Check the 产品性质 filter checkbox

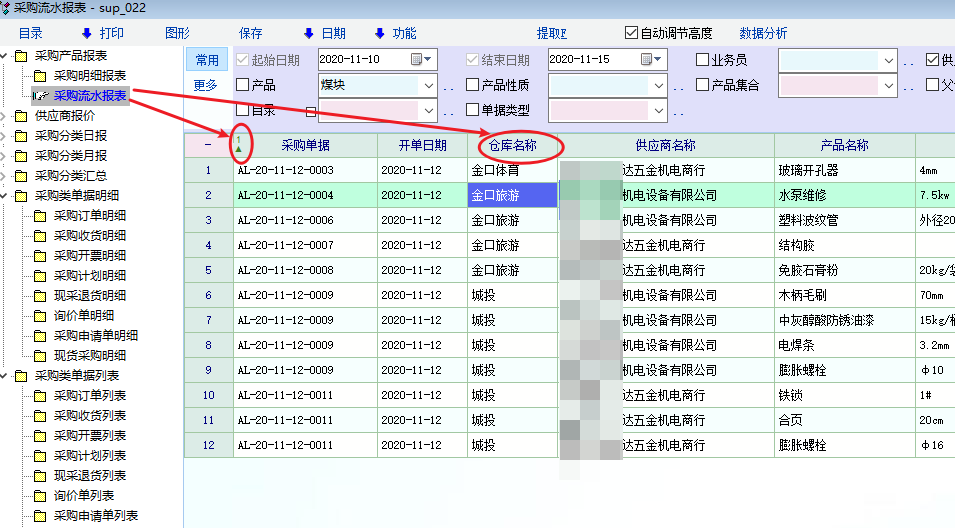[x=473, y=85]
